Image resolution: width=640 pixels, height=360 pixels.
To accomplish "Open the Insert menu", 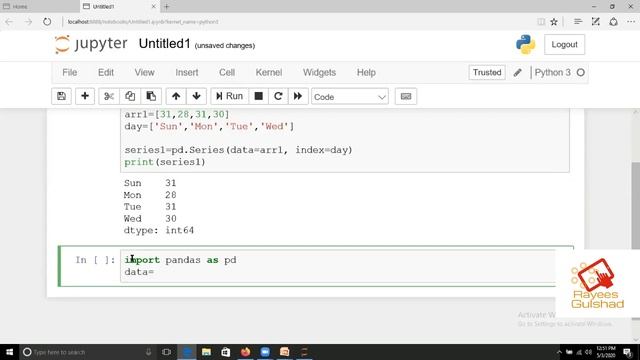I will coord(187,73).
